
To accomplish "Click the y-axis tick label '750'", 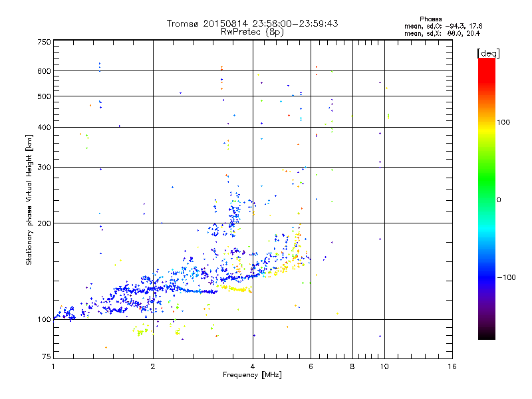I will point(44,42).
